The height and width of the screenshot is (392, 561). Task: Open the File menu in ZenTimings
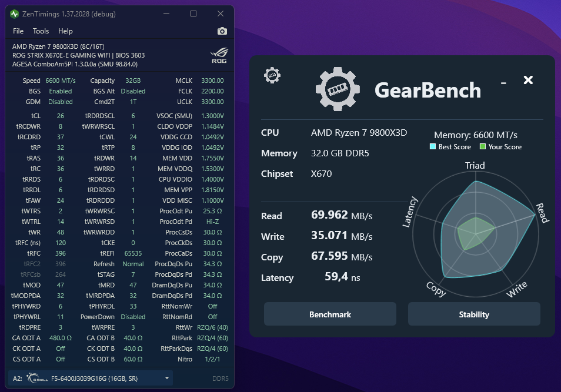[x=18, y=31]
